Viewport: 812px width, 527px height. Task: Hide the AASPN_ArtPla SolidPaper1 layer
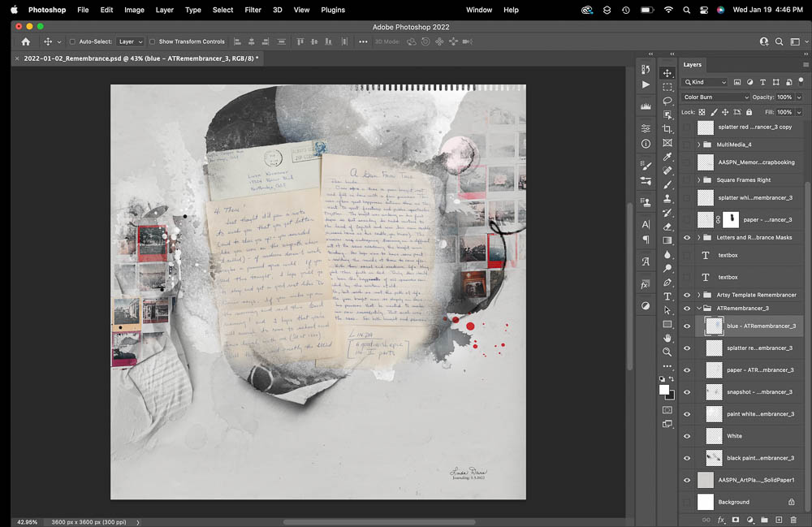[x=687, y=480]
